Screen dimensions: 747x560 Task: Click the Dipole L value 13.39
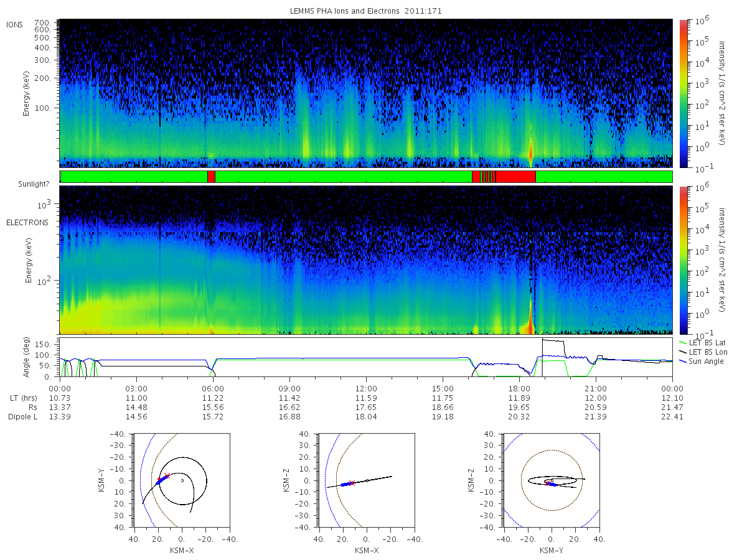(x=60, y=417)
